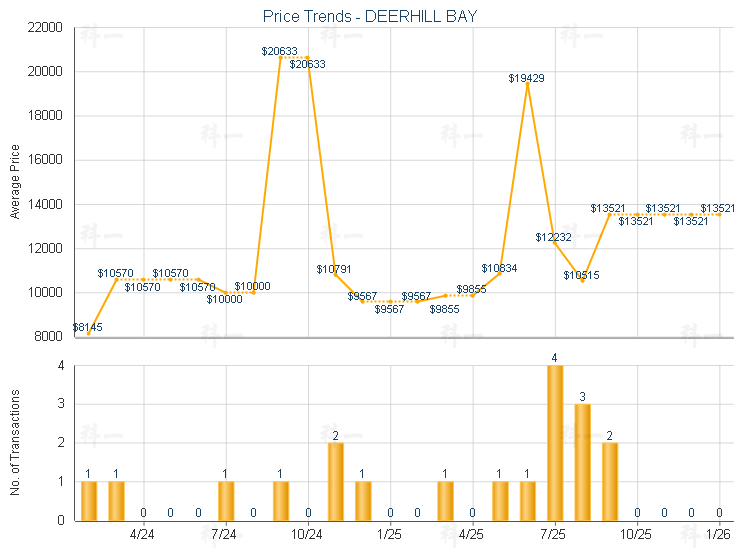Click the 1/25 x-axis label
The image size is (740, 550).
pos(390,535)
